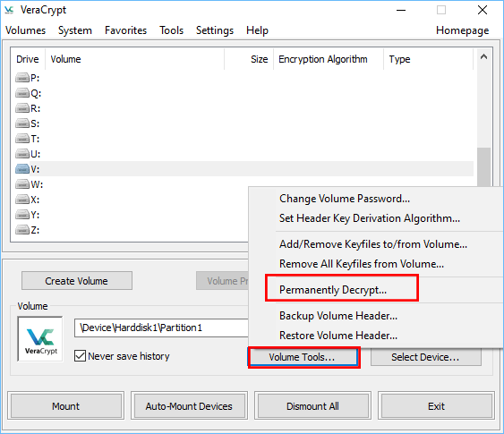504x434 pixels.
Task: Open the System menu
Action: pyautogui.click(x=75, y=30)
